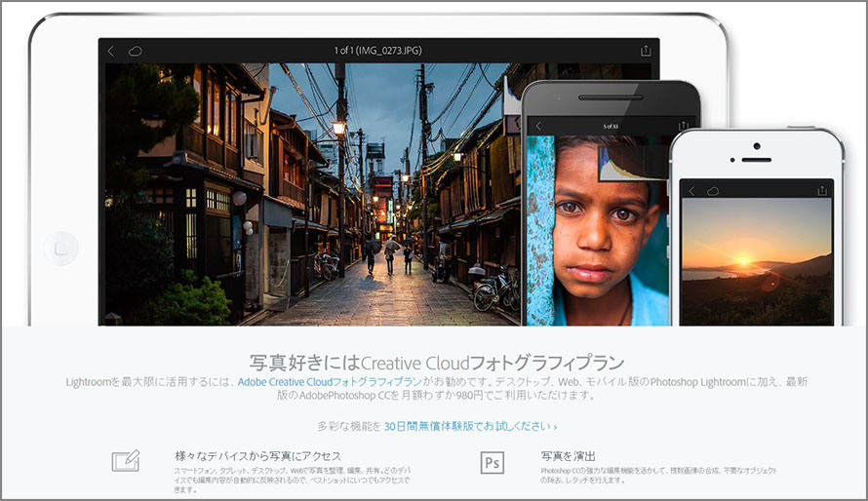Open the Adobe Creative Cloud フォトグラフィプラン link
Screen dimensions: 868x501
pos(330,382)
